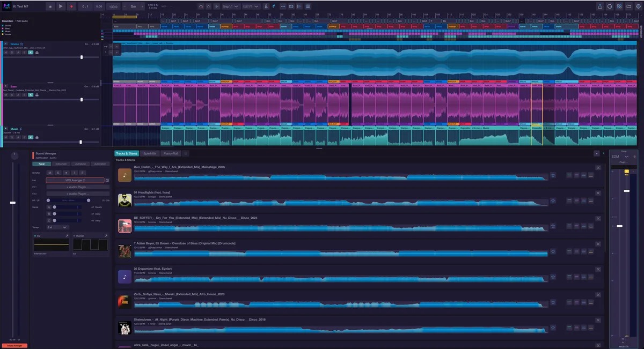
Task: Arm recording with the red record button
Action: pyautogui.click(x=71, y=6)
